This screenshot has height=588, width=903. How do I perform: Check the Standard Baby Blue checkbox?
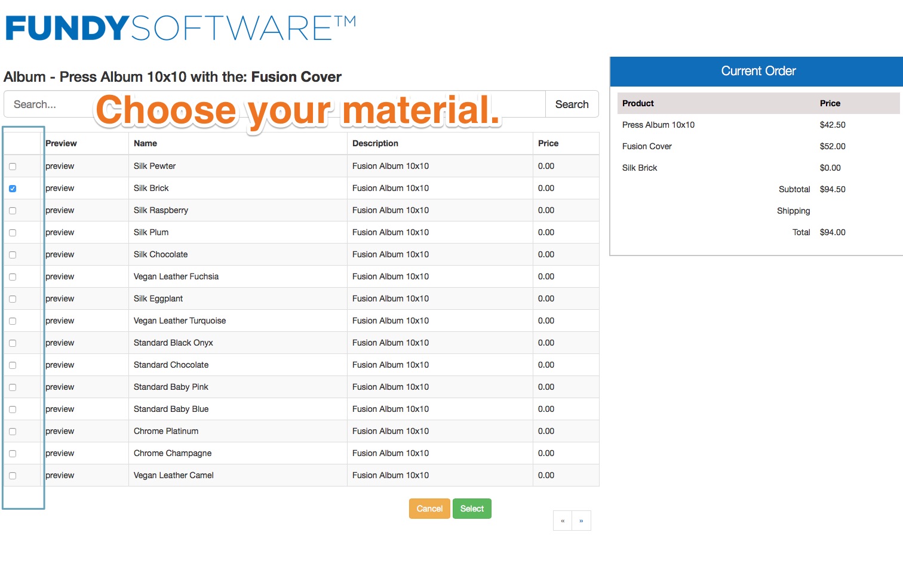pos(13,410)
